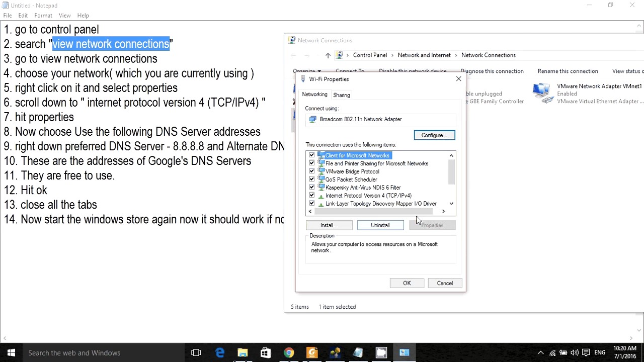Go up one level in Network Connections
The width and height of the screenshot is (644, 362).
pos(328,55)
